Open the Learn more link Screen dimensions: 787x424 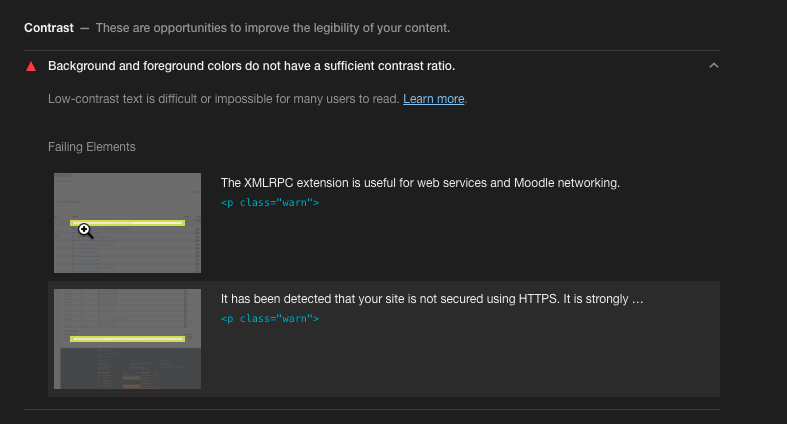(x=433, y=99)
